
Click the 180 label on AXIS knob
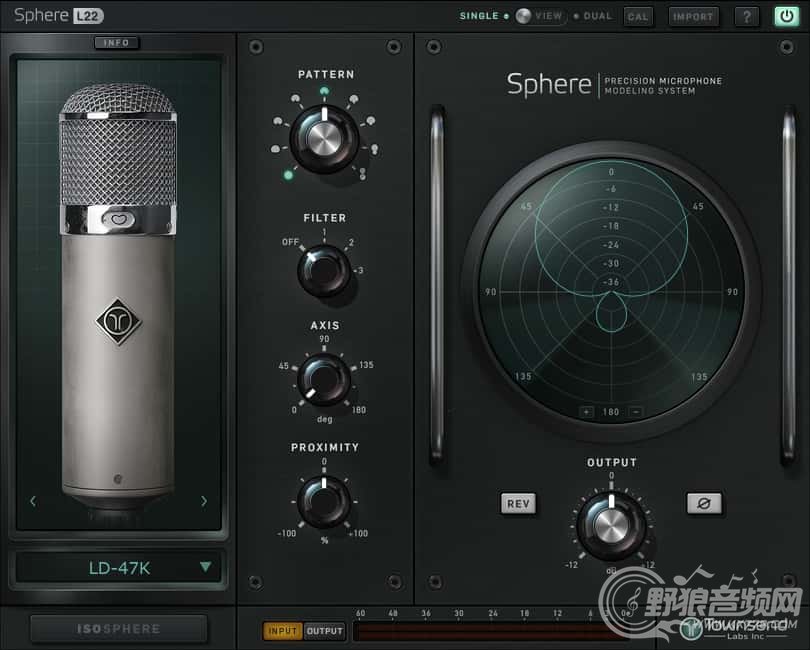tap(359, 410)
